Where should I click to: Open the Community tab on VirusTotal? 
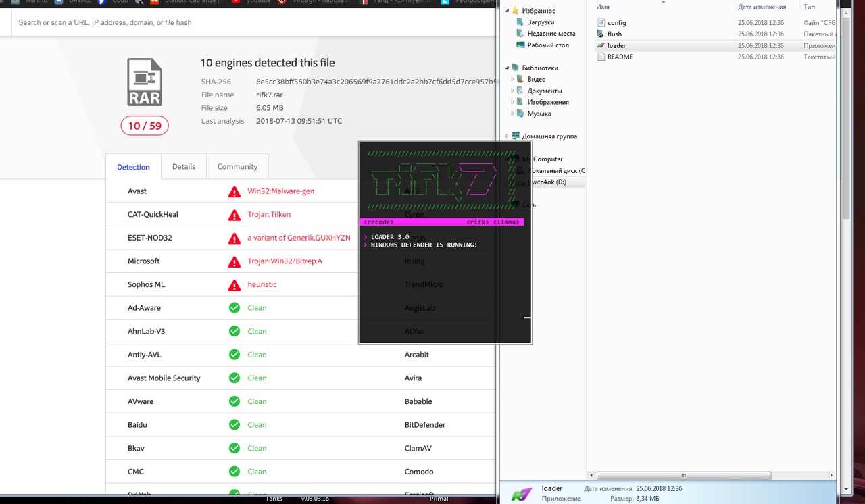[x=237, y=166]
